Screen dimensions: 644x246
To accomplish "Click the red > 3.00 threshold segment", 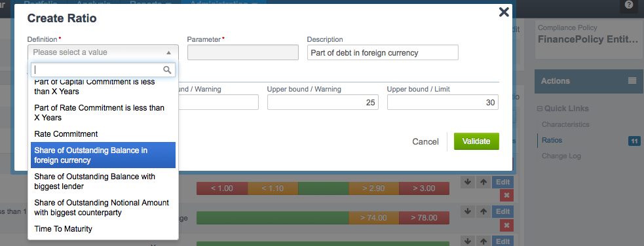I will (x=425, y=188).
